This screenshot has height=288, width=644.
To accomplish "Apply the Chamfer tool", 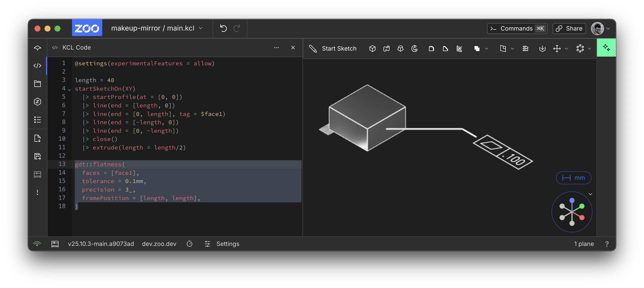I will 445,49.
